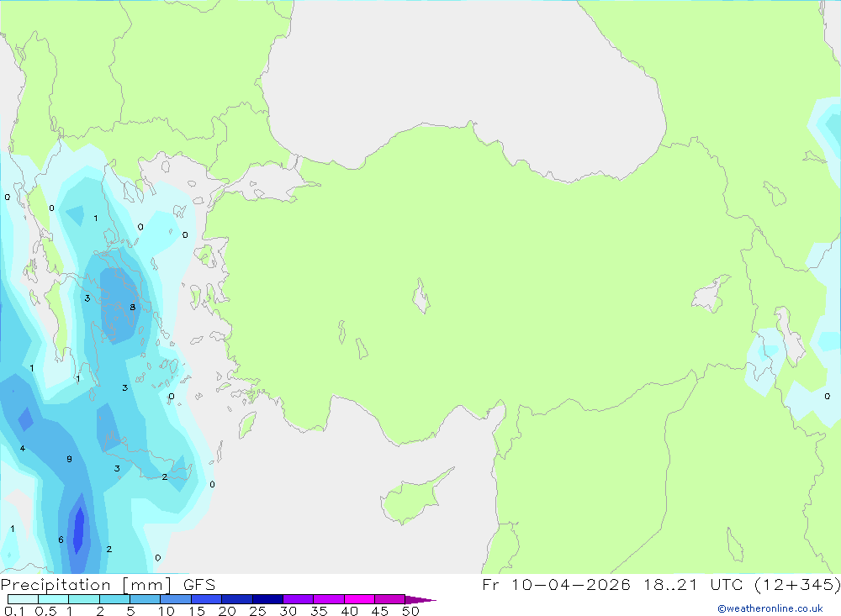Click the '(12+345)' forecast offset text

[x=797, y=584]
